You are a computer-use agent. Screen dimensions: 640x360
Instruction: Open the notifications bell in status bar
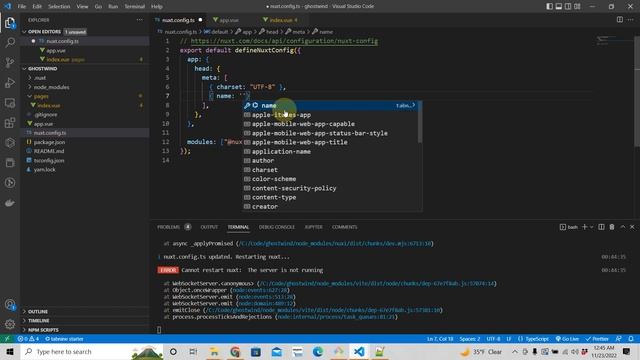(x=631, y=339)
